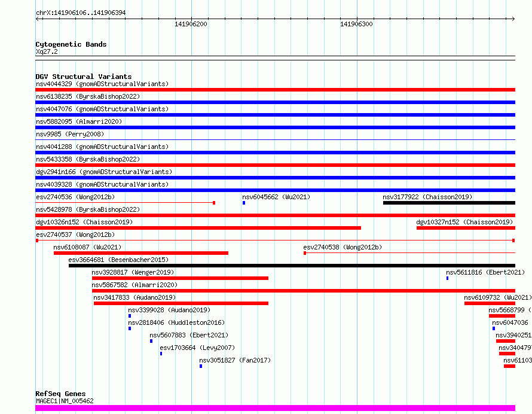
Task: Click the Cytogenetic Bands track heading
Action: tap(71, 44)
